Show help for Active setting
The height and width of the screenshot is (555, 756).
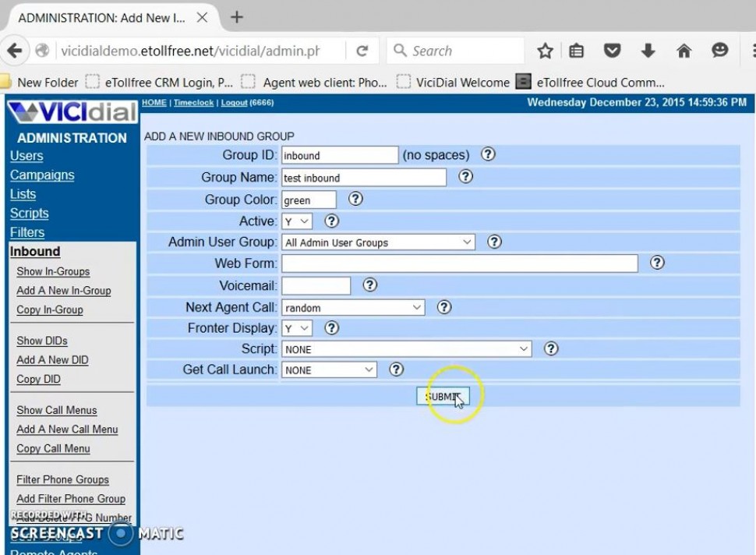point(331,221)
